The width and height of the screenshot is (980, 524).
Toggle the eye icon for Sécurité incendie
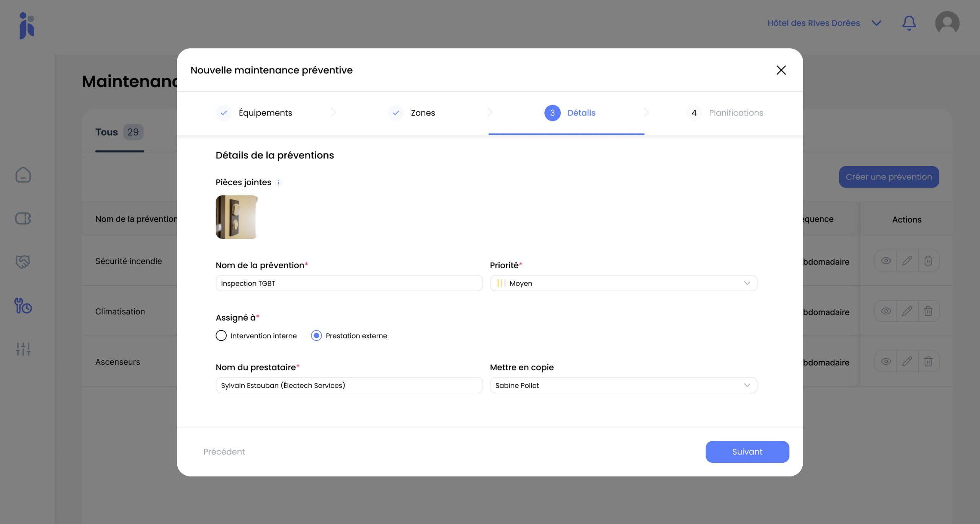click(x=886, y=261)
